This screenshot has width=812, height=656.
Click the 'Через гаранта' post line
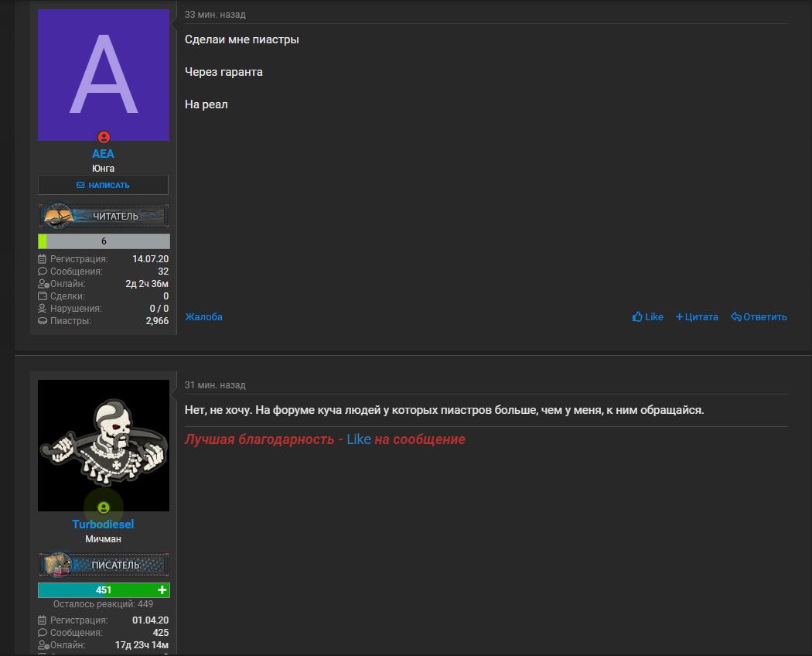(x=223, y=72)
